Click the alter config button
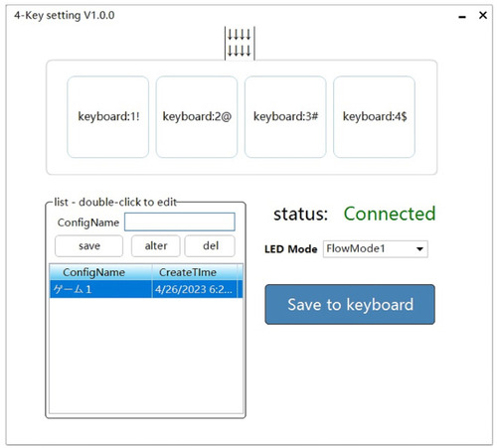Viewport: 497px width, 448px height. pyautogui.click(x=156, y=246)
